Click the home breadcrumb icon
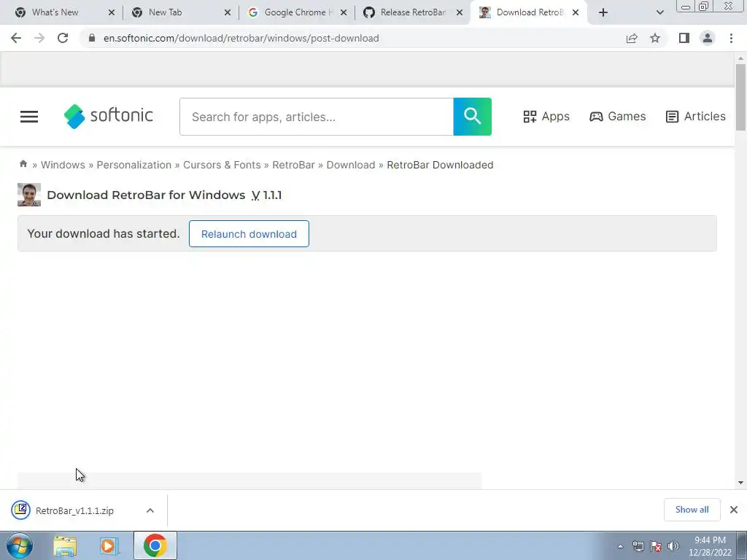Viewport: 747px width, 560px height. coord(23,164)
